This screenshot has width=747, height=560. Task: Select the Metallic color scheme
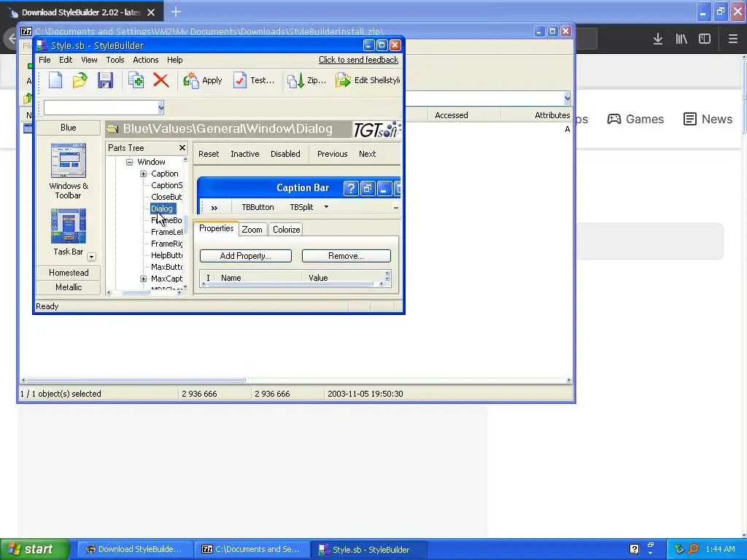point(69,287)
